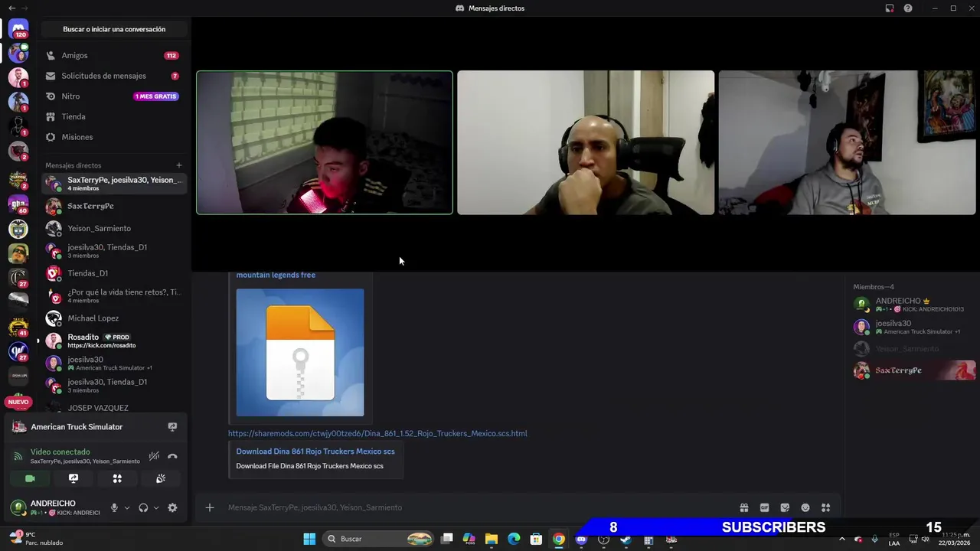Expand microphone input options chevron
Screen dimensions: 980x551
coord(127,507)
